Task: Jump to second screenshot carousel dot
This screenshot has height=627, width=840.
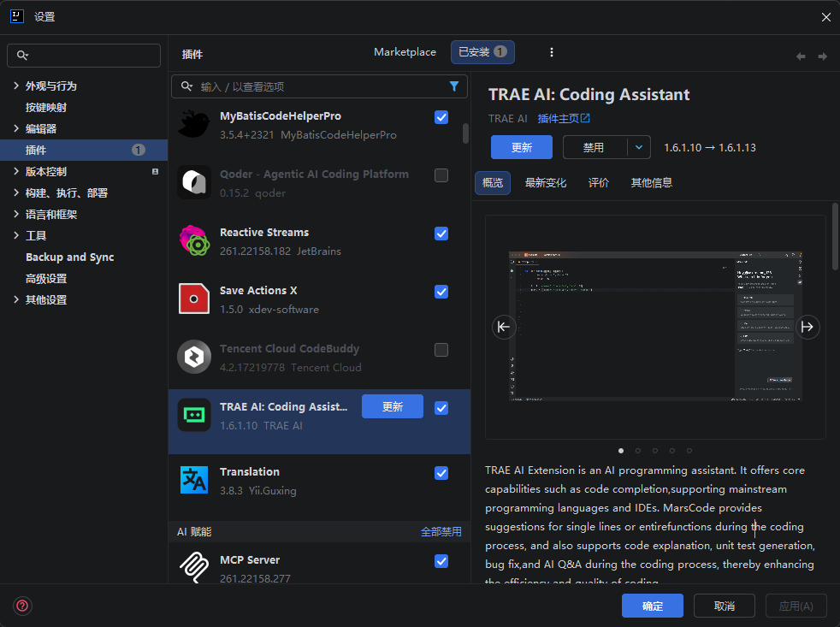Action: [x=638, y=451]
